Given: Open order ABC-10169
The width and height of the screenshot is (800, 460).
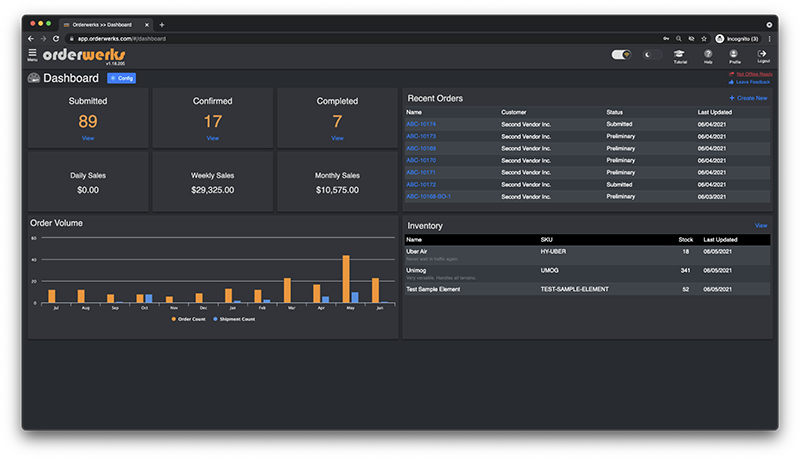Looking at the screenshot, I should pyautogui.click(x=421, y=148).
